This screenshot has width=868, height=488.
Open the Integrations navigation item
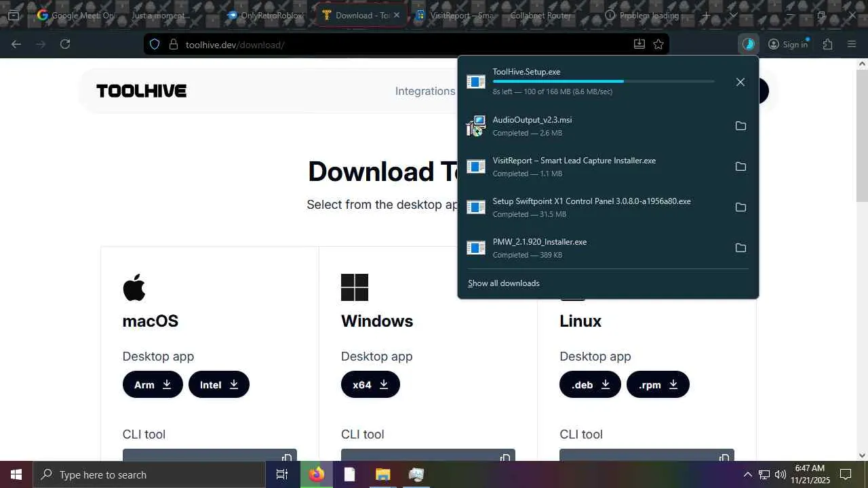click(425, 91)
